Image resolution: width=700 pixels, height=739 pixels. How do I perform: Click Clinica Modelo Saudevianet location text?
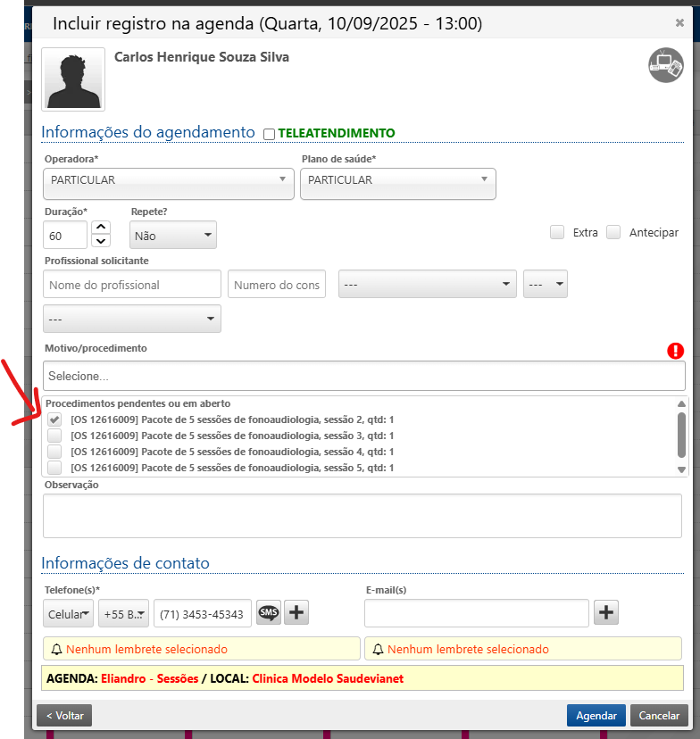(x=328, y=678)
